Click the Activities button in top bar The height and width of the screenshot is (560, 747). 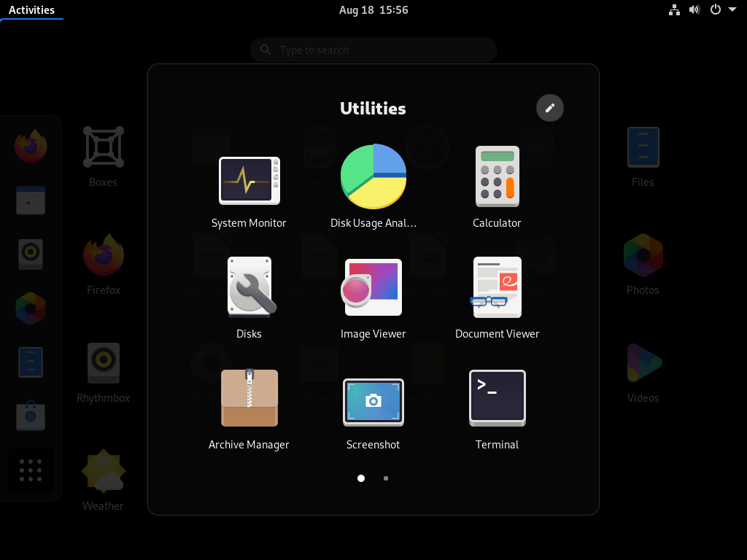pos(31,10)
